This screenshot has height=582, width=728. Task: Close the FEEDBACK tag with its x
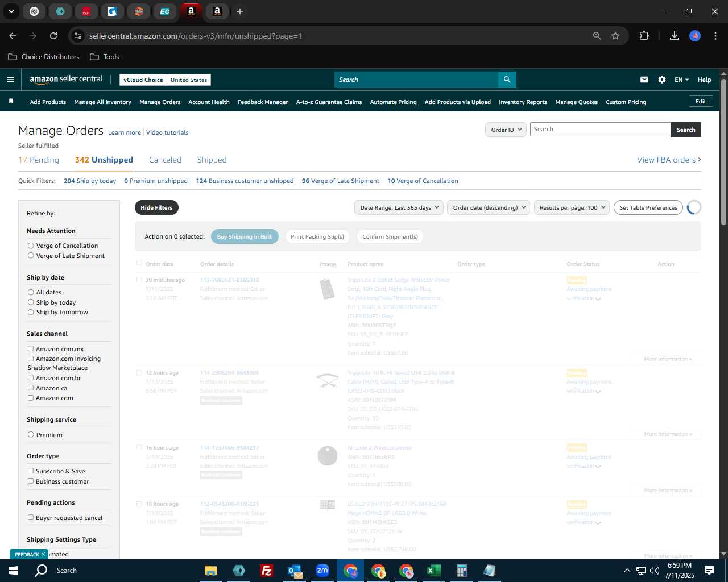point(43,554)
